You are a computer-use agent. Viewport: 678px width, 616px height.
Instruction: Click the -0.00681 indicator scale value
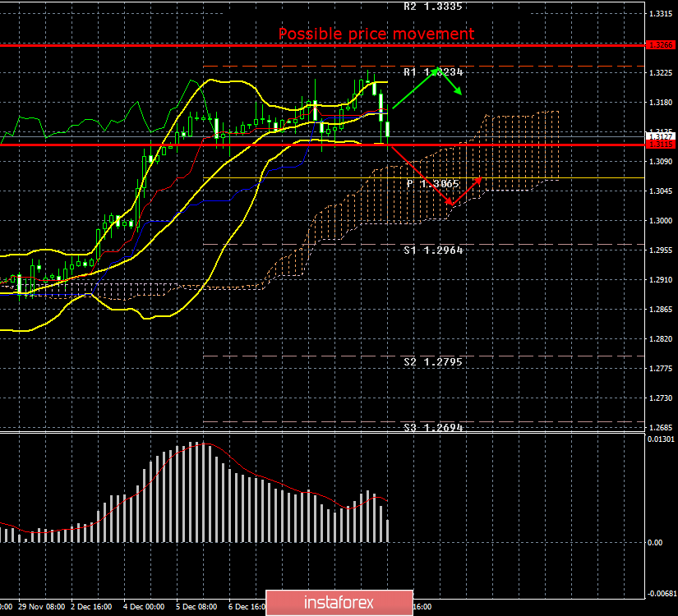(x=661, y=594)
